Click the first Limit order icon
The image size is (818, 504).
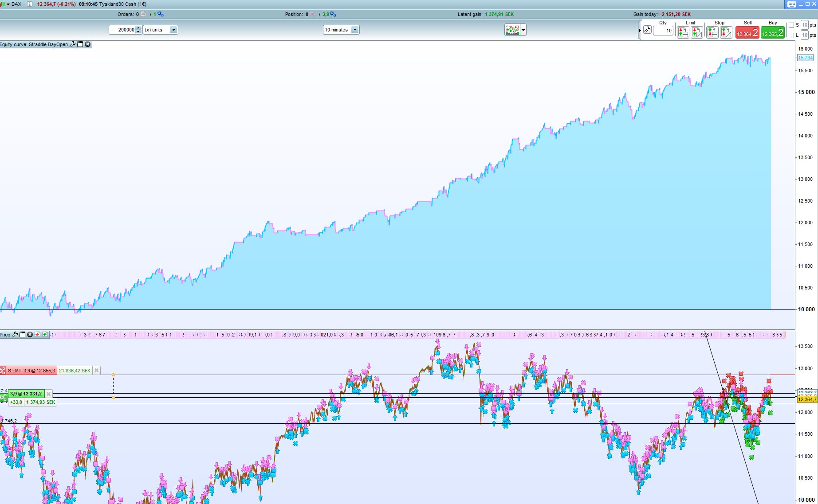pos(683,32)
